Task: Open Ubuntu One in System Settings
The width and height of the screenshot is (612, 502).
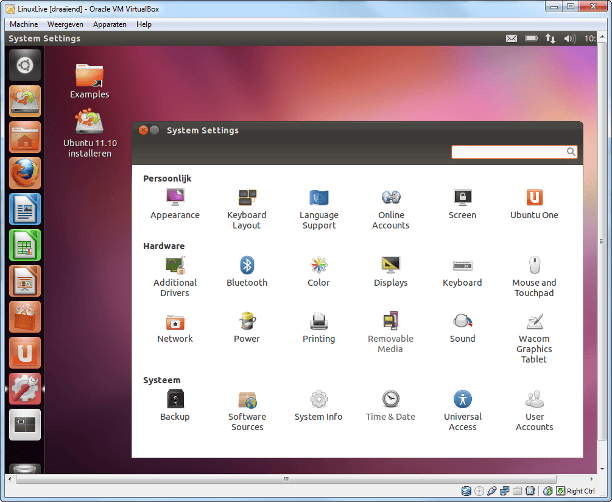Action: pos(534,204)
